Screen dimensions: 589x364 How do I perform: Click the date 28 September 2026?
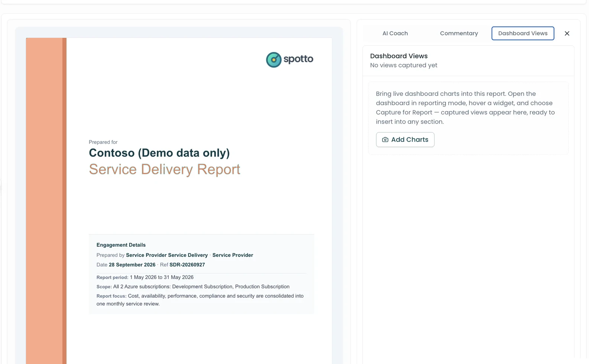(x=132, y=265)
